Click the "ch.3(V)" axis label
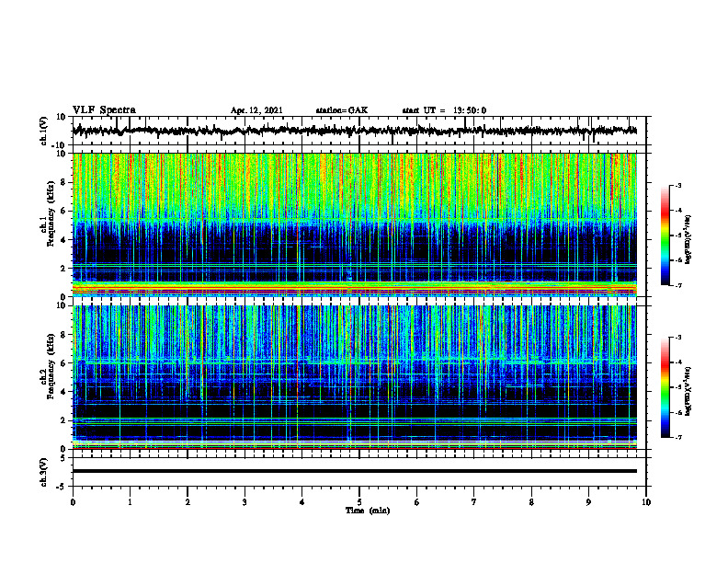Image resolution: width=728 pixels, height=563 pixels. click(44, 472)
